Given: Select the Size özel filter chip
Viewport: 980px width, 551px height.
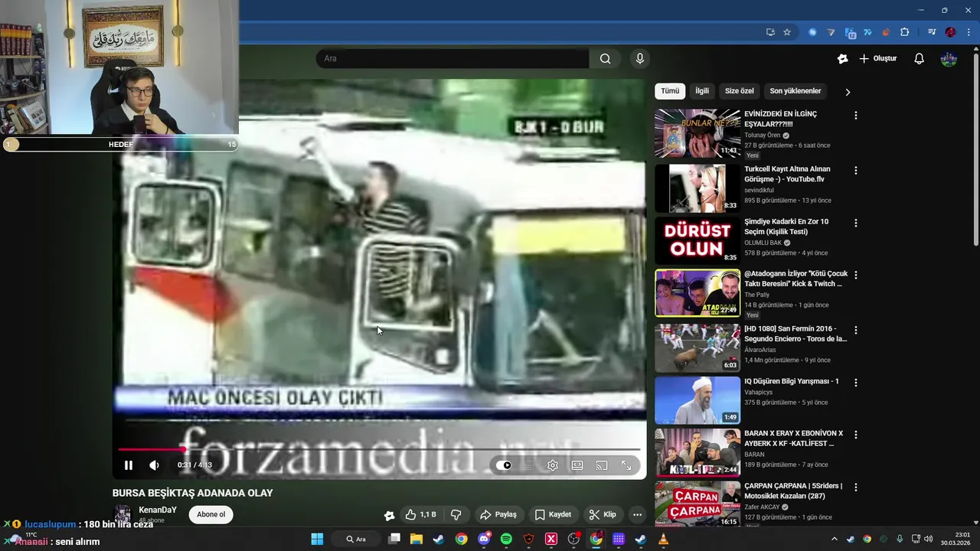Looking at the screenshot, I should (x=740, y=91).
